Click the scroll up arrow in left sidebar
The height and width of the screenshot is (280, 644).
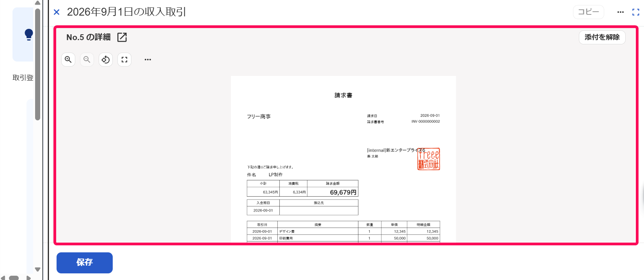click(38, 3)
